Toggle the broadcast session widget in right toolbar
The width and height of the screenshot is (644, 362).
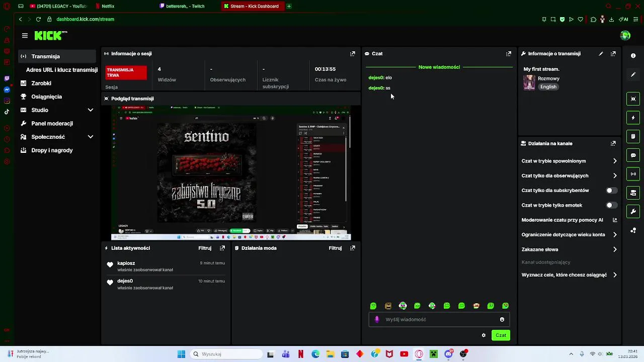[633, 174]
